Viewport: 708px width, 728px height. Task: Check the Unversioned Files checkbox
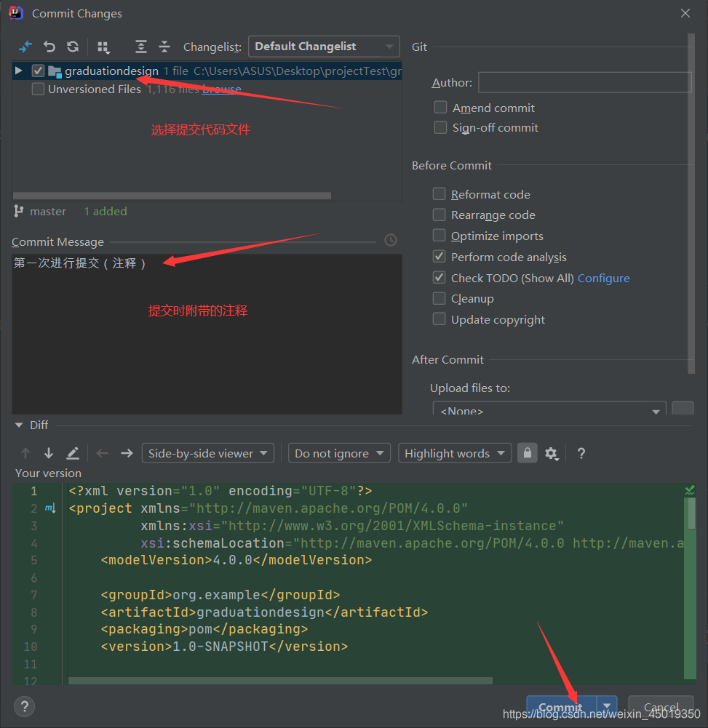click(x=38, y=89)
